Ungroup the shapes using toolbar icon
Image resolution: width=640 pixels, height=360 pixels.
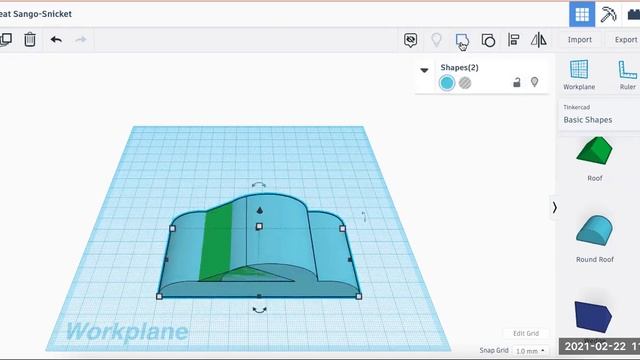click(488, 40)
